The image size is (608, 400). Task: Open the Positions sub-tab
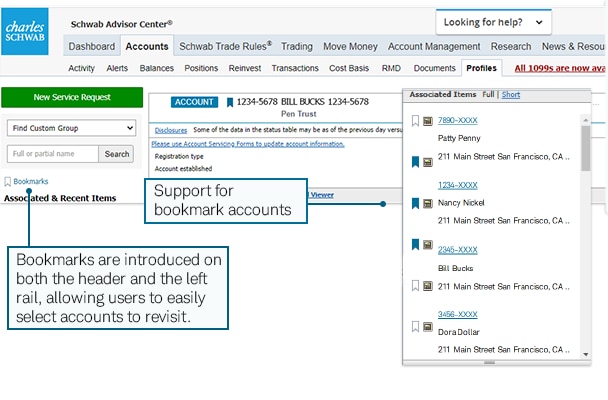(x=201, y=68)
